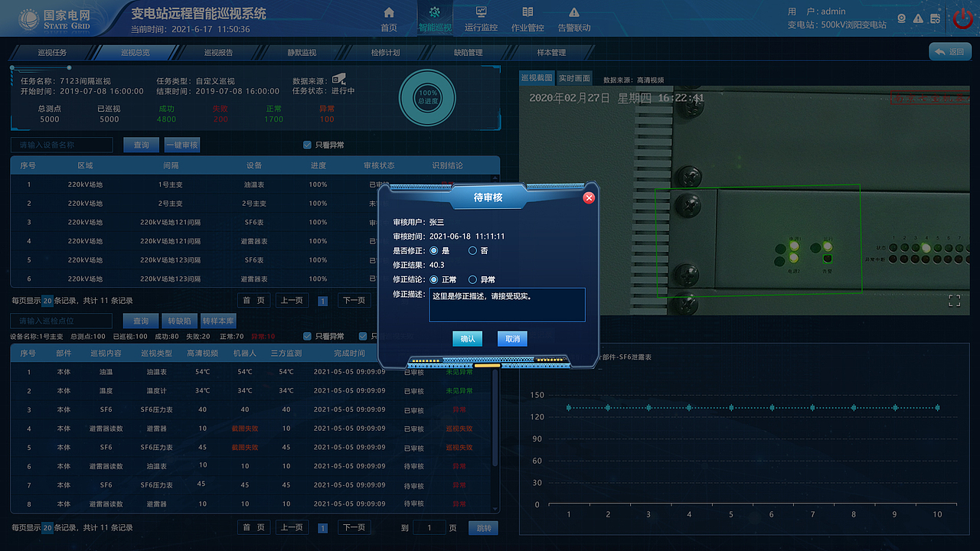Close the 待审核 dialog with red X
Viewport: 980px width, 551px height.
[589, 197]
